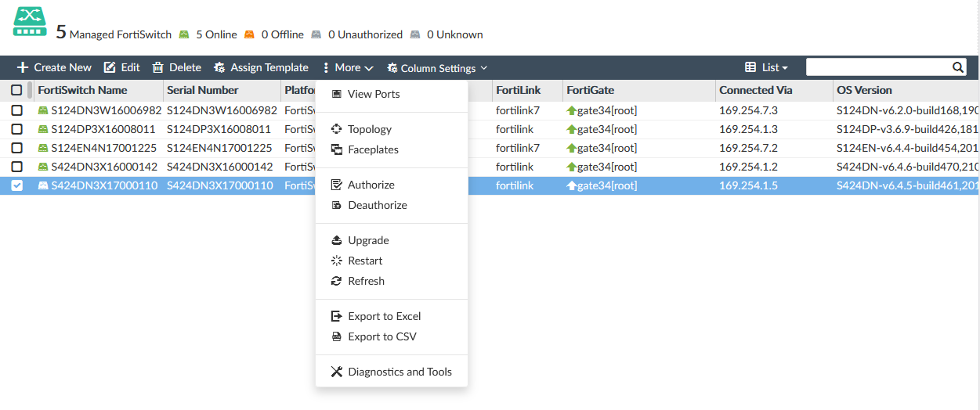Viewport: 980px width, 410px height.
Task: Click the Edit pencil icon
Action: coord(110,68)
